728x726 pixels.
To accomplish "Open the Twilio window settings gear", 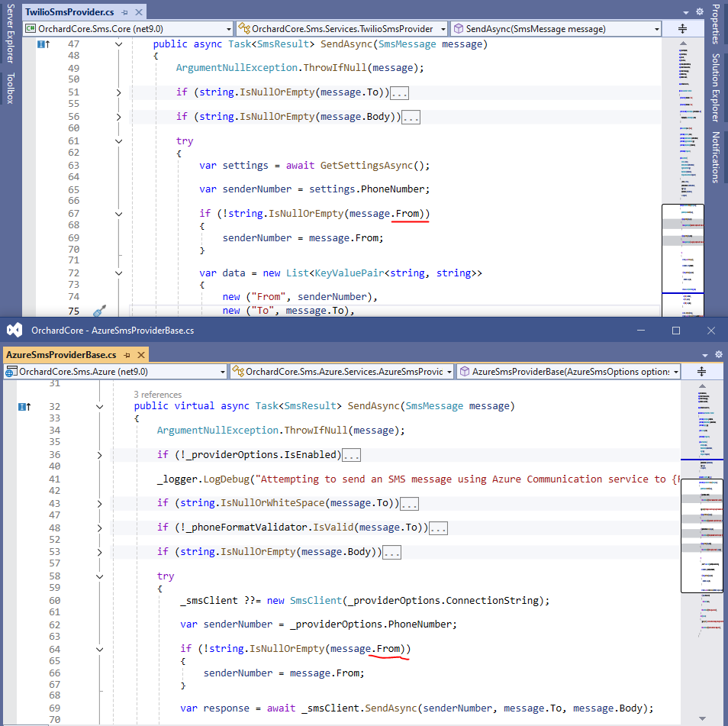I will pos(700,11).
